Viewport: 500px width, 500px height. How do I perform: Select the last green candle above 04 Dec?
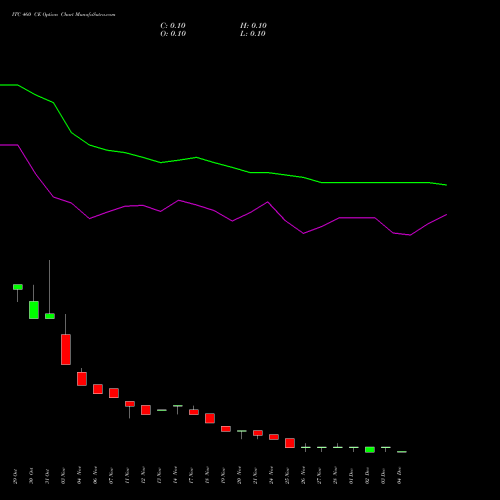[x=402, y=452]
